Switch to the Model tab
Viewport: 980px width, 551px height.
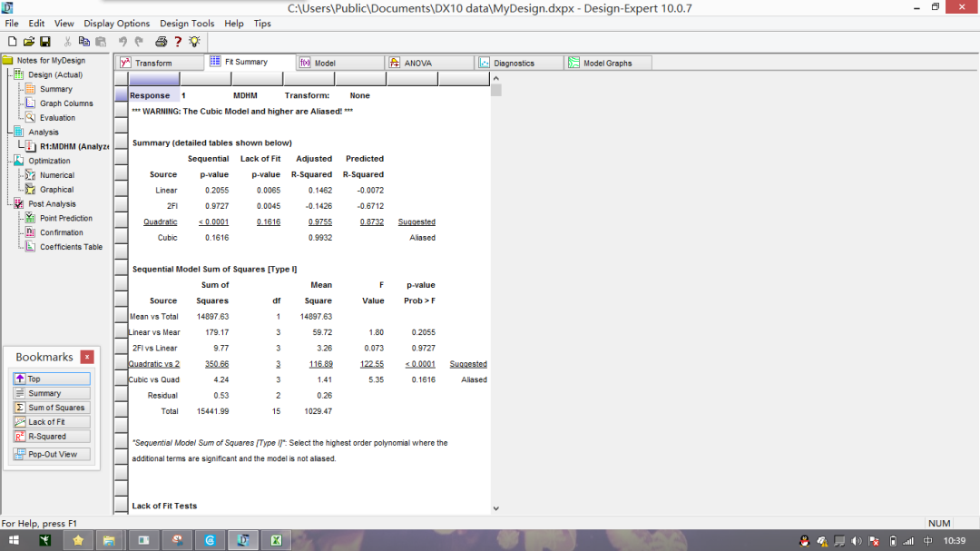click(339, 63)
